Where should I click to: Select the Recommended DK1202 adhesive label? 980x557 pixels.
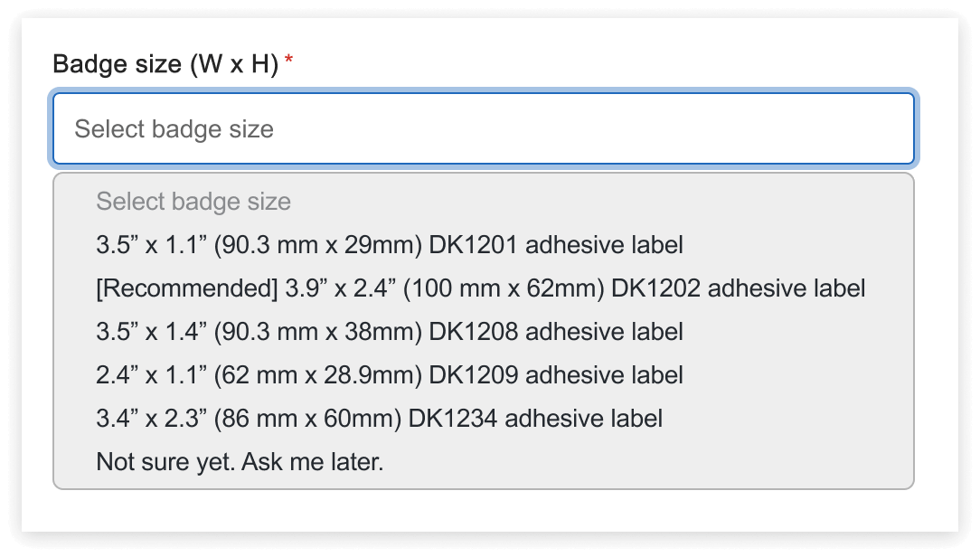coord(480,288)
